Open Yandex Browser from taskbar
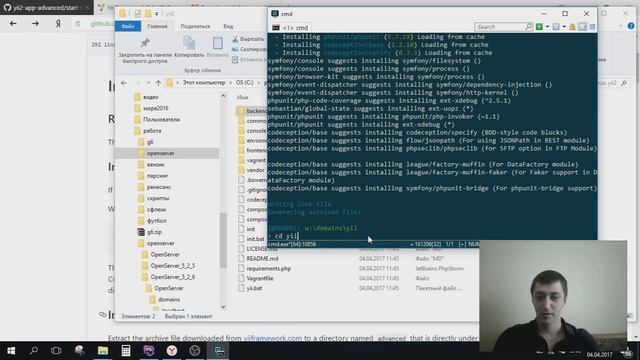The height and width of the screenshot is (360, 640). coord(172,351)
